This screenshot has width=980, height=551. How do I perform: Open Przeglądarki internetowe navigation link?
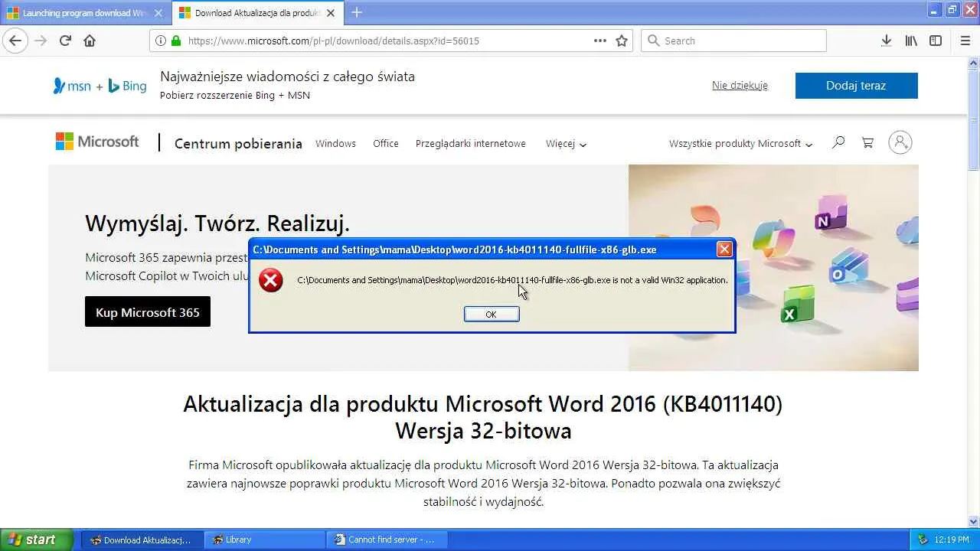click(471, 143)
